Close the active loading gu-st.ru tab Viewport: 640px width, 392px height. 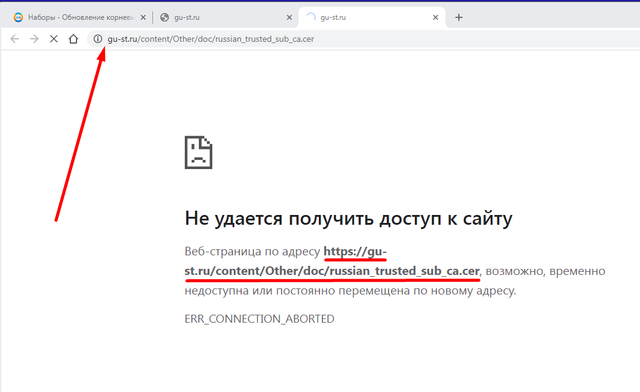tap(436, 18)
